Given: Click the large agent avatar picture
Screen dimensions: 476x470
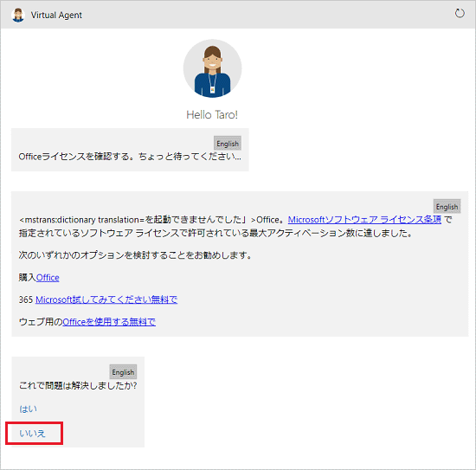Looking at the screenshot, I should (x=212, y=68).
